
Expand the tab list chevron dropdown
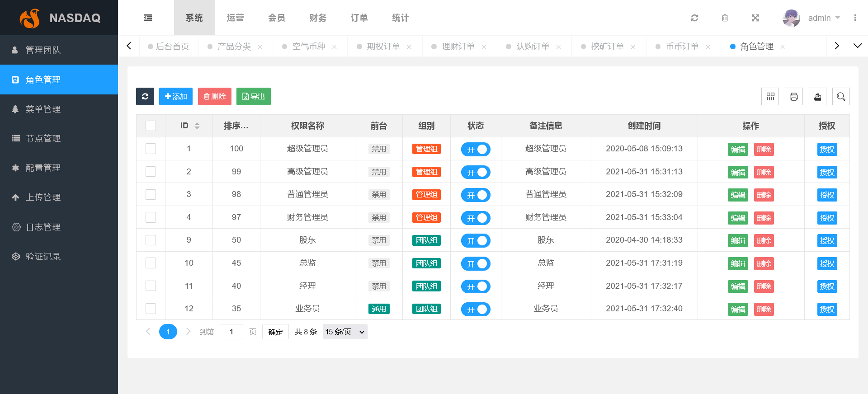pos(857,46)
